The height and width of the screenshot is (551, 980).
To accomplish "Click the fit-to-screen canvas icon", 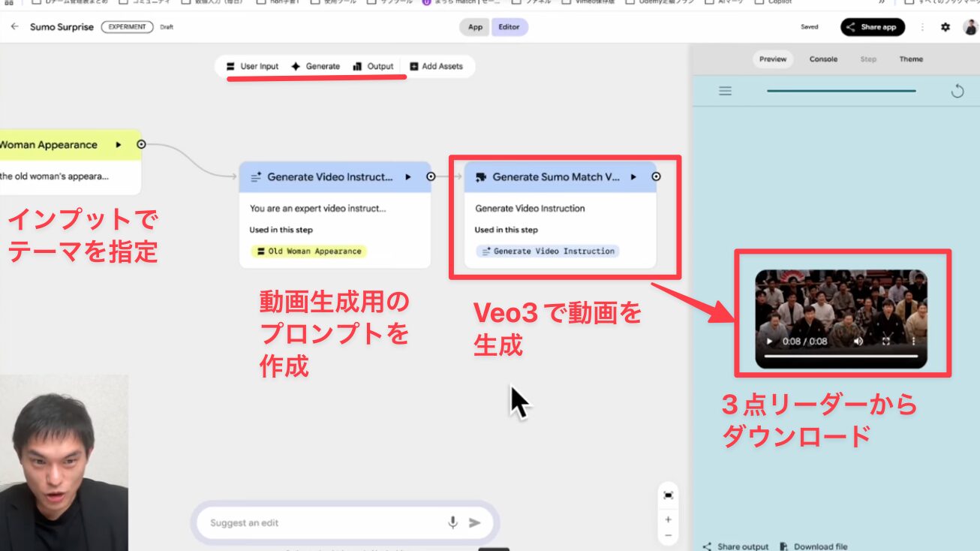I will pos(668,495).
